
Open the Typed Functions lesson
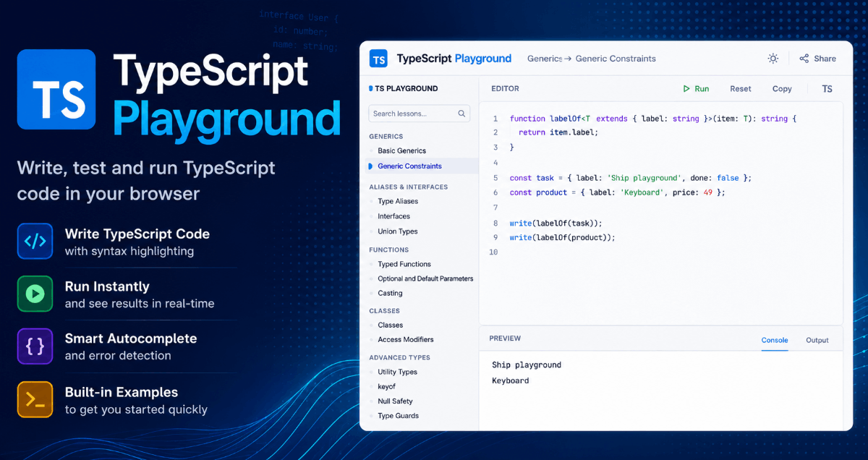click(x=404, y=265)
